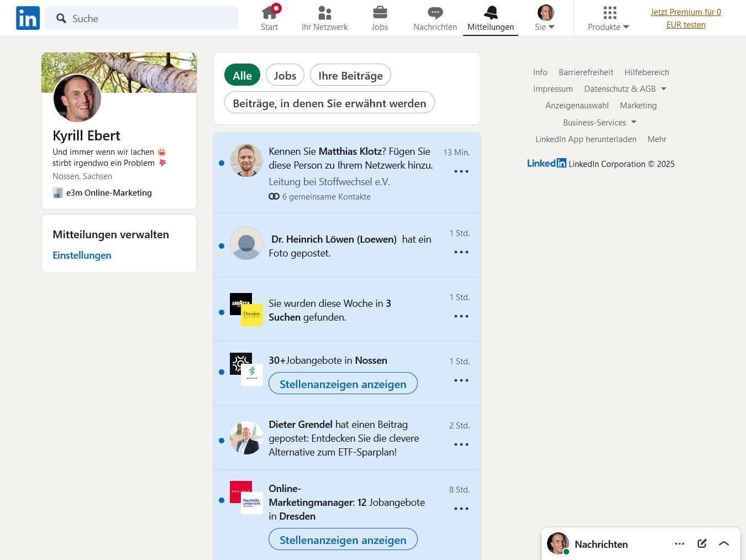Click '6 gemeinsame Kontakte' text
Image resolution: width=746 pixels, height=560 pixels.
point(327,197)
